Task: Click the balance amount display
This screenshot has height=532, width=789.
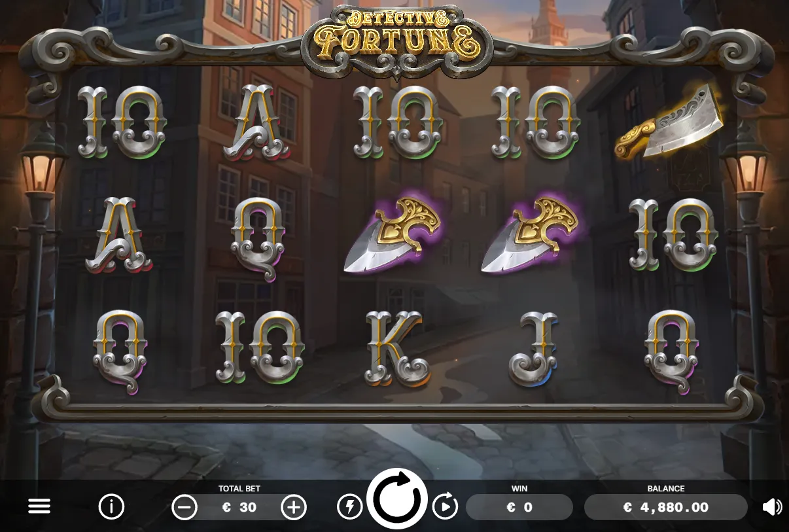Action: (x=666, y=507)
